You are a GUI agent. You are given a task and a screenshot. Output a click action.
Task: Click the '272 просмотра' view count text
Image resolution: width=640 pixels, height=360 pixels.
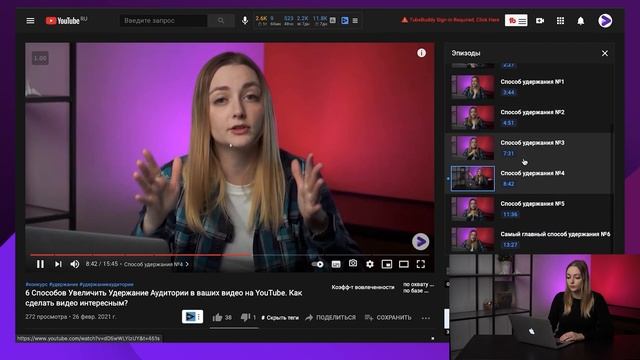tap(46, 317)
